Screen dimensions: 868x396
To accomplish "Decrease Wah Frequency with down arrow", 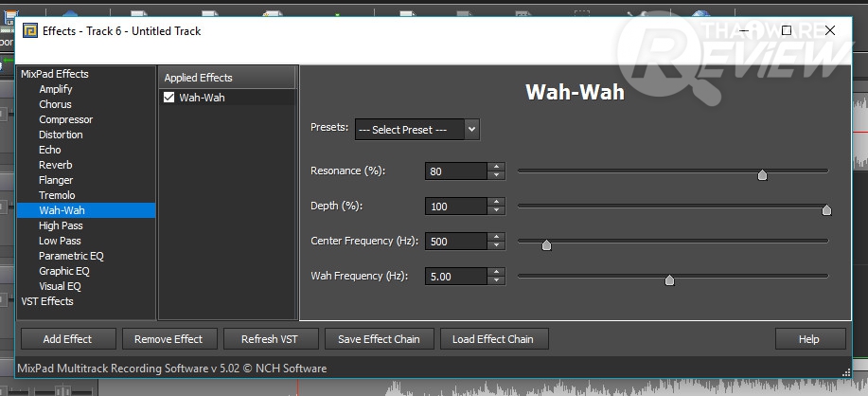I will pos(497,279).
